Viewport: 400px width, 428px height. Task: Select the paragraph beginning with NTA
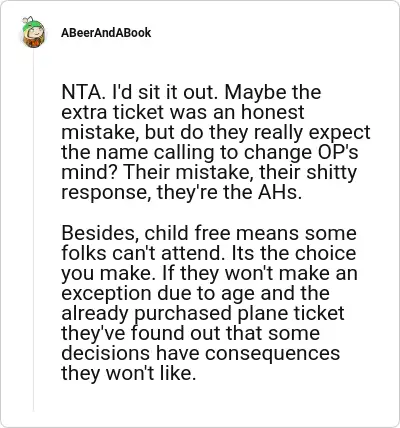(216, 142)
